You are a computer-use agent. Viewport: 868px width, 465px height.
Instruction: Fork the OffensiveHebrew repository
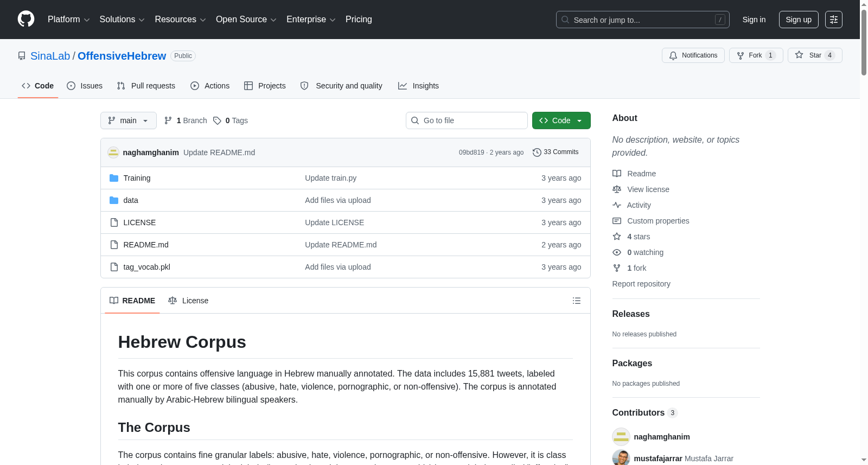pyautogui.click(x=756, y=55)
